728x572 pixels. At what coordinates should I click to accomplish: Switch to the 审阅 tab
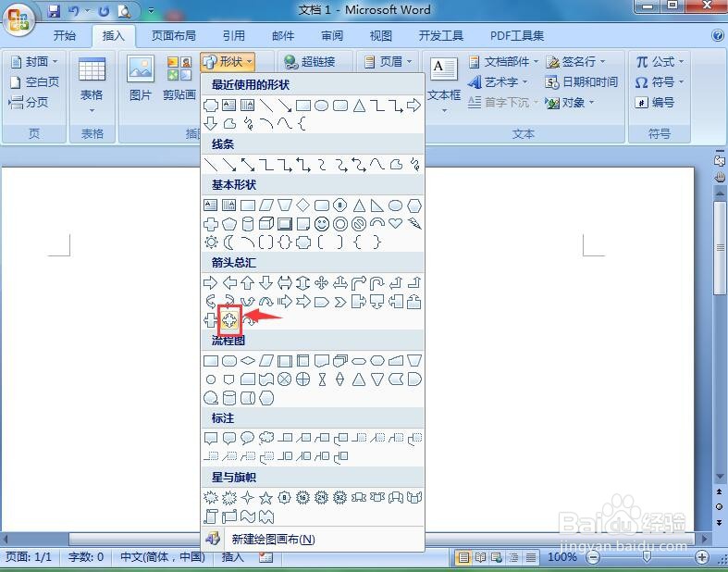pyautogui.click(x=332, y=36)
